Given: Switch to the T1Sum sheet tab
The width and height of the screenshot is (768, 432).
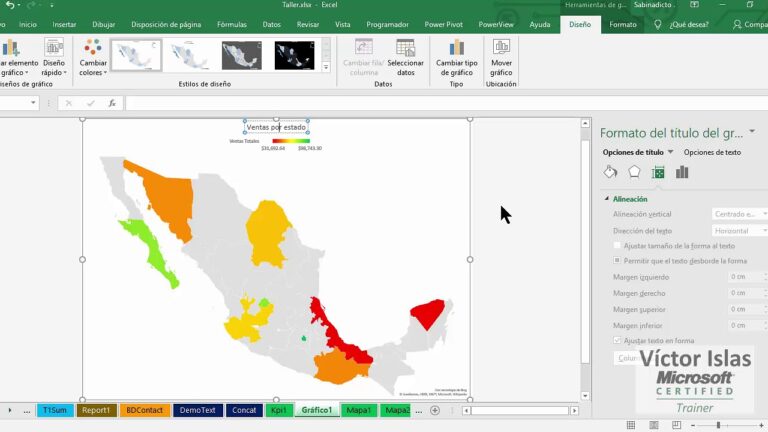Looking at the screenshot, I should click(x=55, y=410).
